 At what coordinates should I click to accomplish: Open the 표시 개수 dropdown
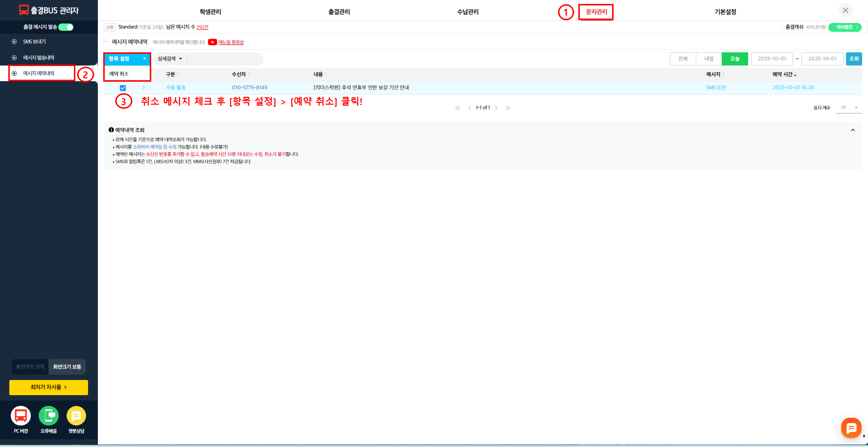(849, 108)
